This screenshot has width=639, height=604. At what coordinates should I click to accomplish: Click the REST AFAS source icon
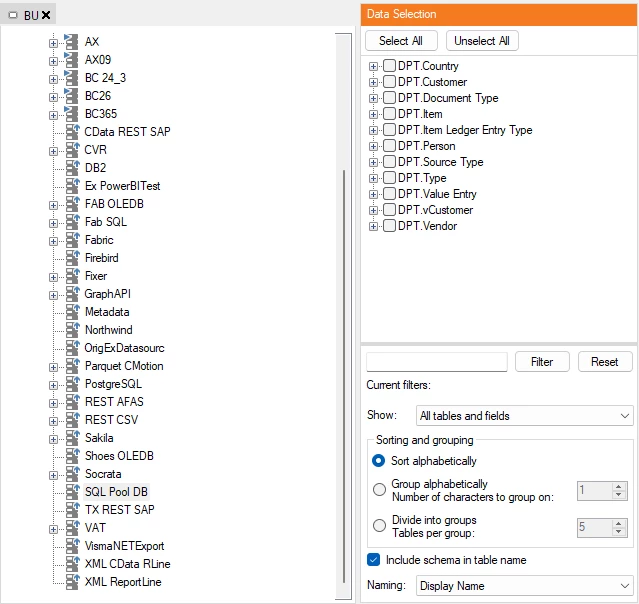coord(73,401)
